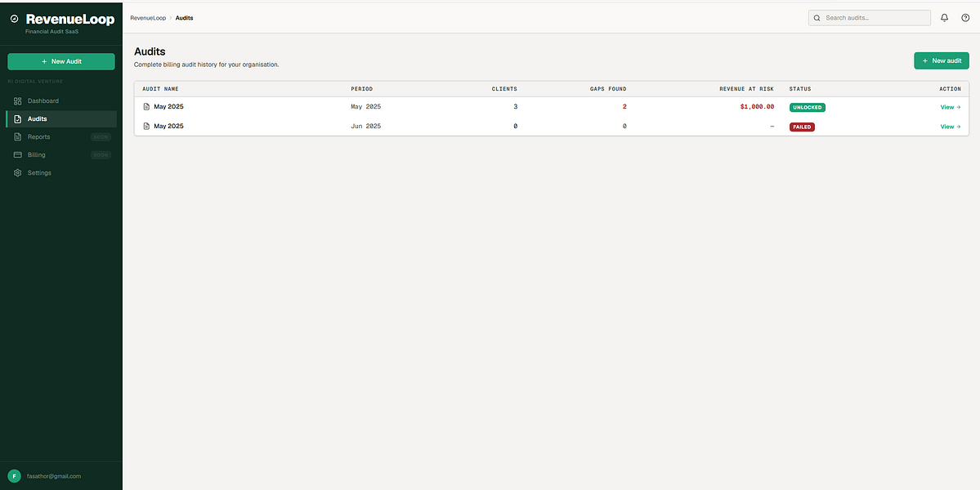Click the clients count 3
This screenshot has width=980, height=490.
pyautogui.click(x=516, y=107)
